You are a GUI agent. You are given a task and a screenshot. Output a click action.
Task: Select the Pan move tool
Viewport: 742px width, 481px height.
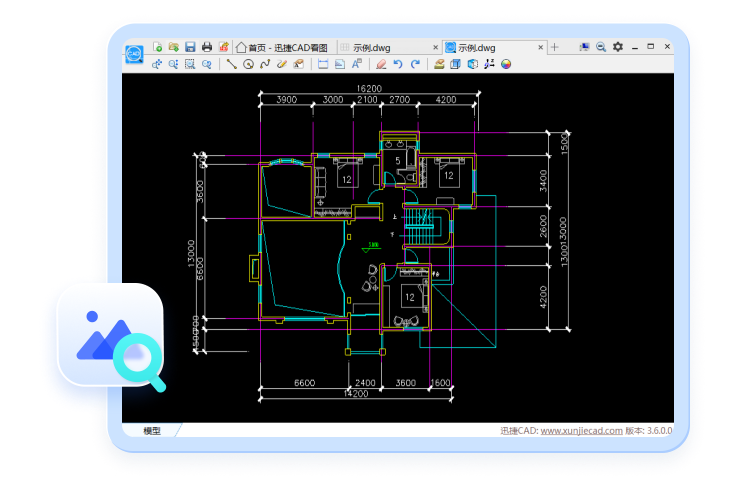157,64
